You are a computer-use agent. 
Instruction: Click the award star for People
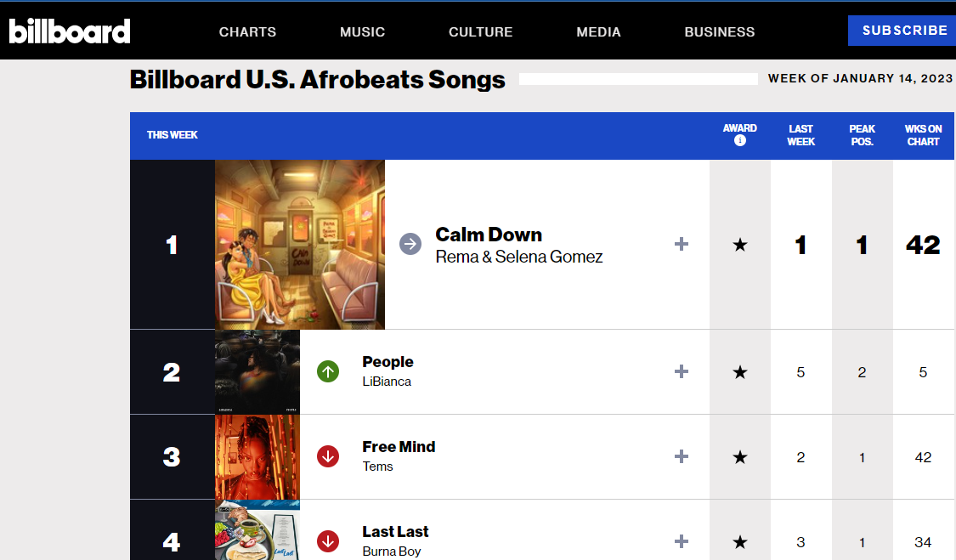click(x=740, y=372)
